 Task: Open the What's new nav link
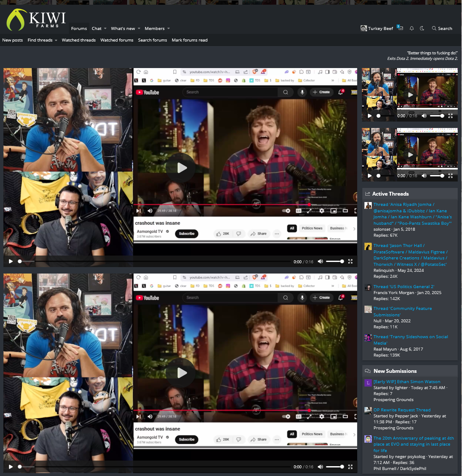coord(123,29)
